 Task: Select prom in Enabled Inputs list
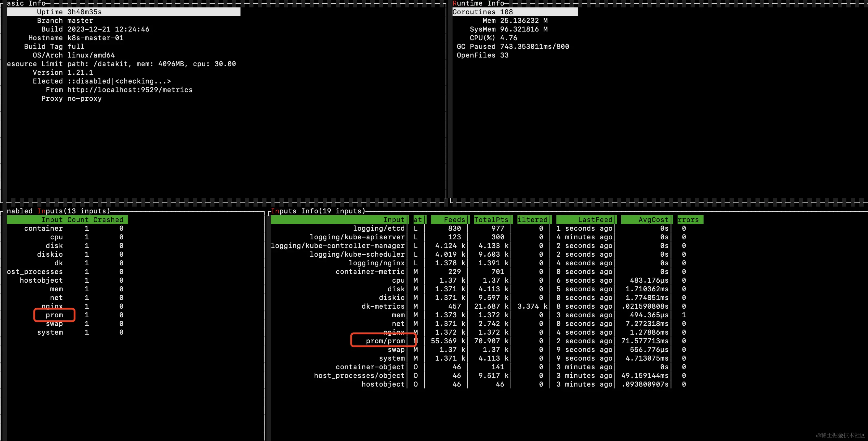tap(54, 315)
